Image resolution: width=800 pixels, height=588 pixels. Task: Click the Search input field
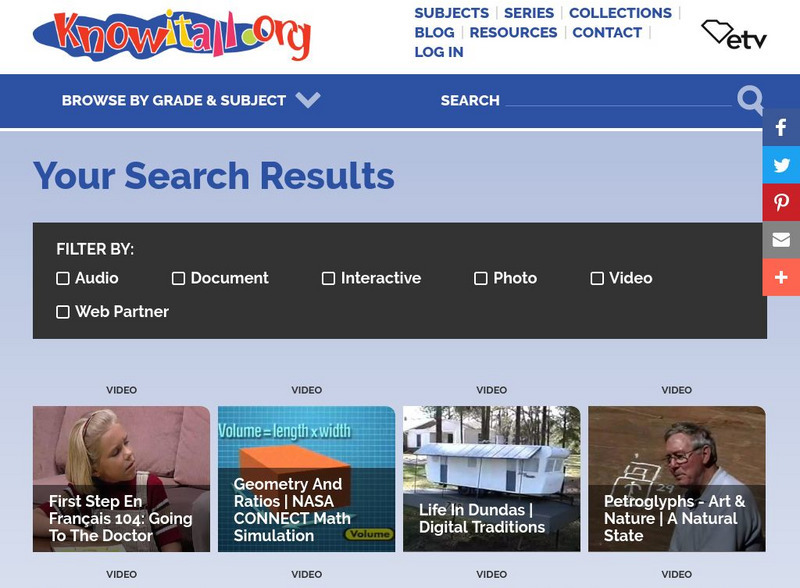(x=618, y=99)
